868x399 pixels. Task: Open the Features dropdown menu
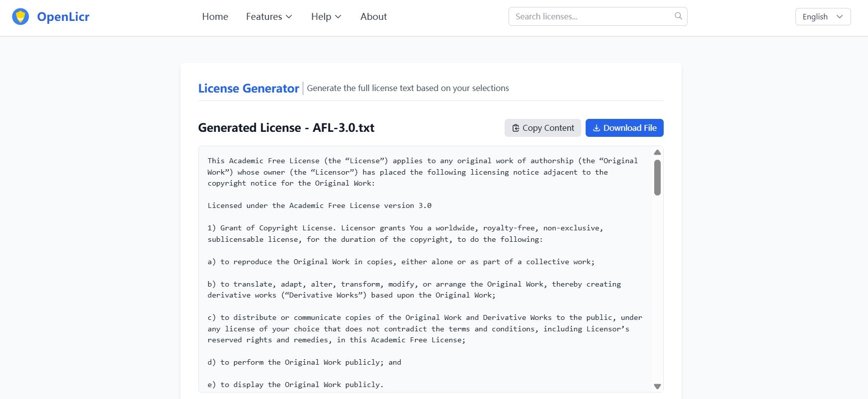click(x=269, y=16)
